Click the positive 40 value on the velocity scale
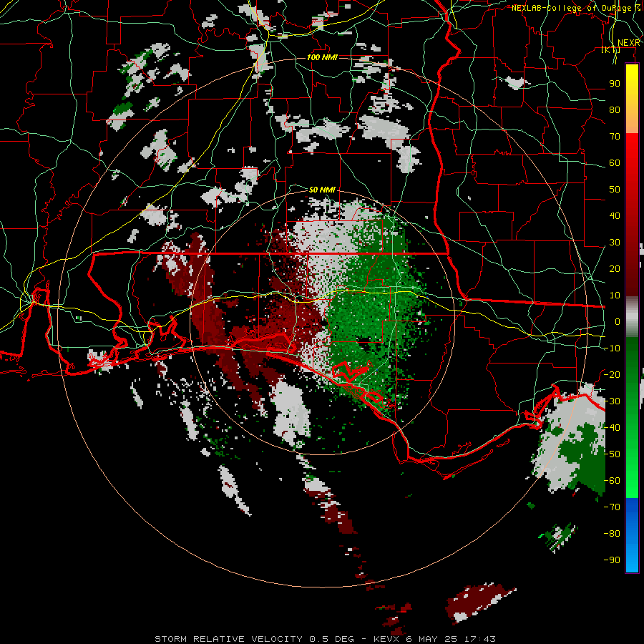 [x=615, y=216]
